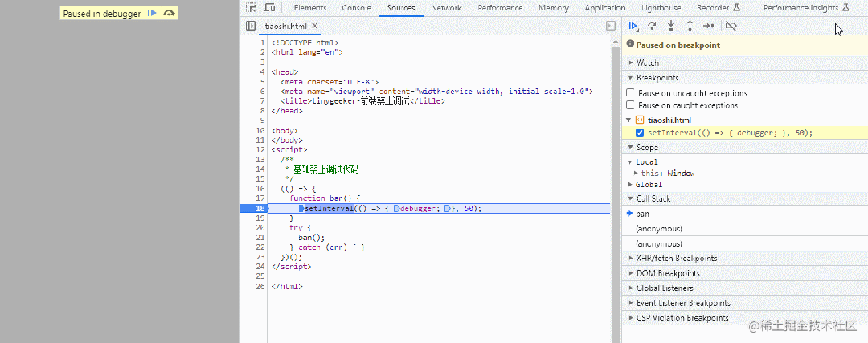
Task: Step into next function call icon
Action: (671, 26)
